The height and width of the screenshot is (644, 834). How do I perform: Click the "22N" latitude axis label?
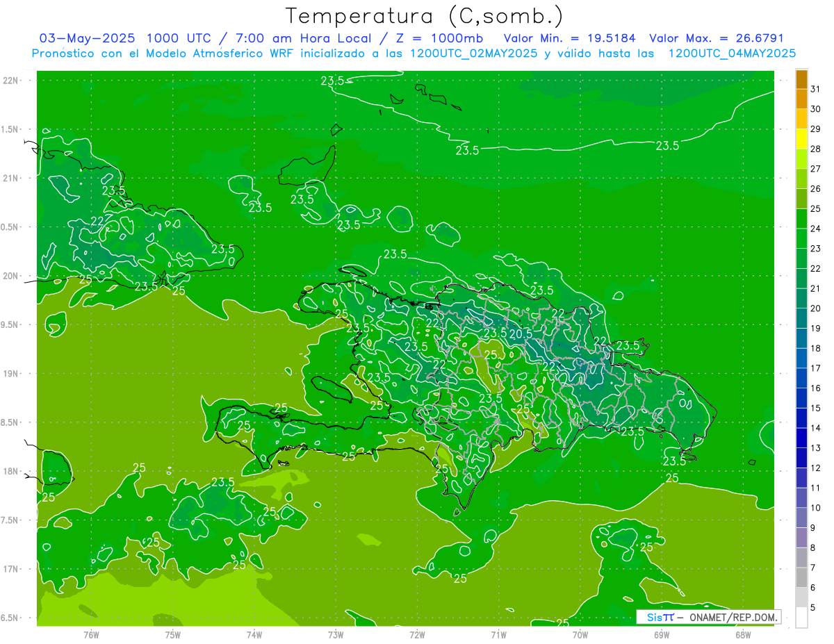pos(10,80)
